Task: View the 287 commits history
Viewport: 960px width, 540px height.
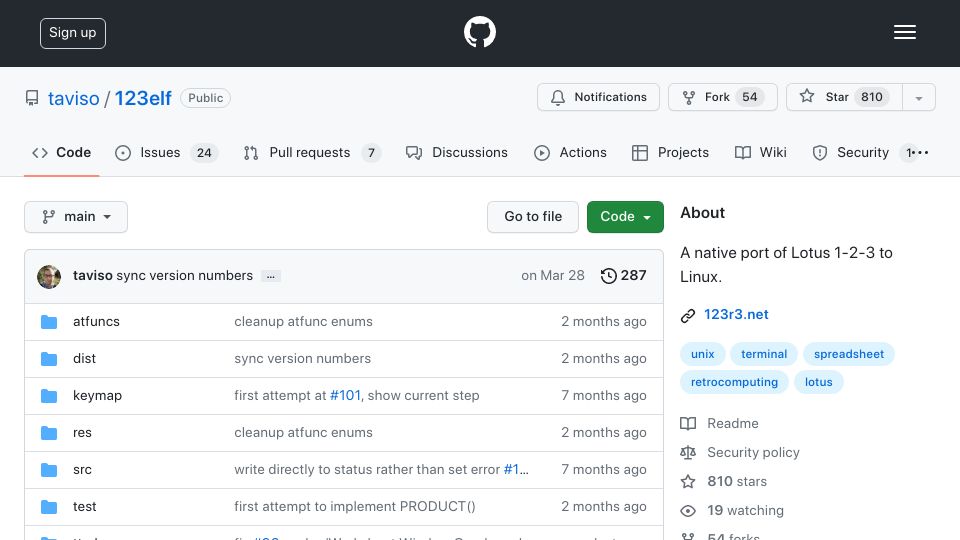Action: click(623, 276)
